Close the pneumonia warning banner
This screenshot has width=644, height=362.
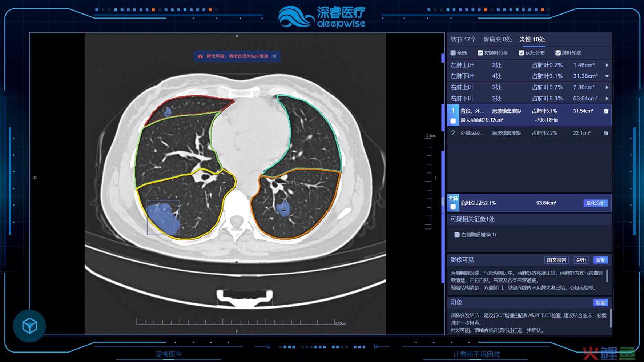pos(274,56)
